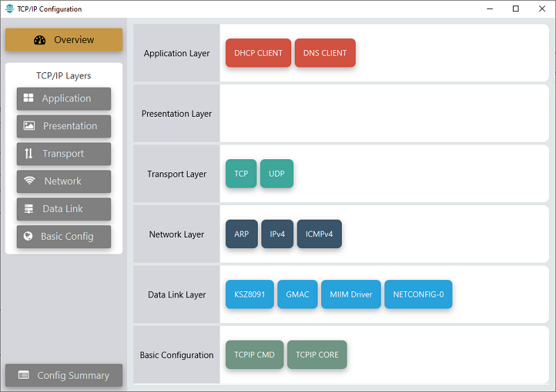This screenshot has height=392, width=556.
Task: Select the NETCONFIG-0 block
Action: 418,295
